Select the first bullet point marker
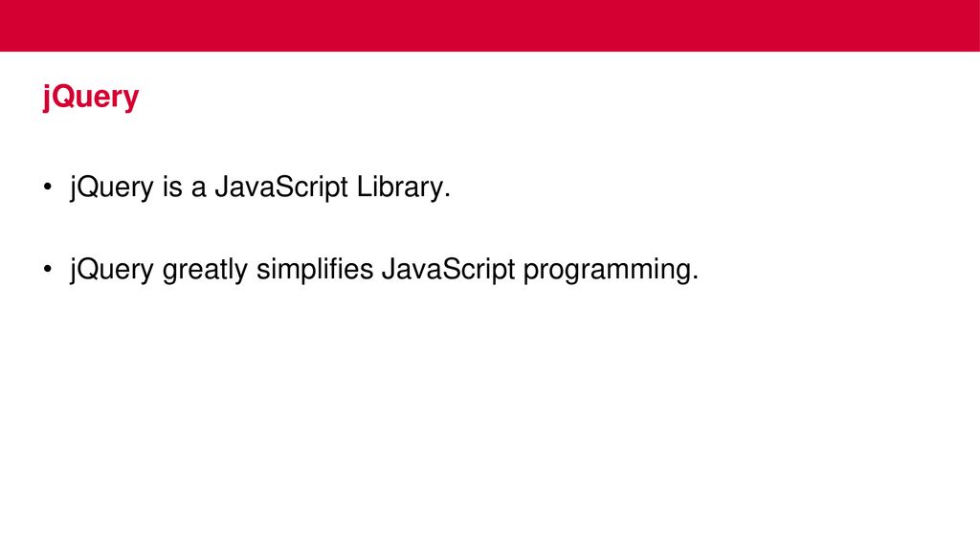The width and height of the screenshot is (980, 551). pyautogui.click(x=48, y=187)
